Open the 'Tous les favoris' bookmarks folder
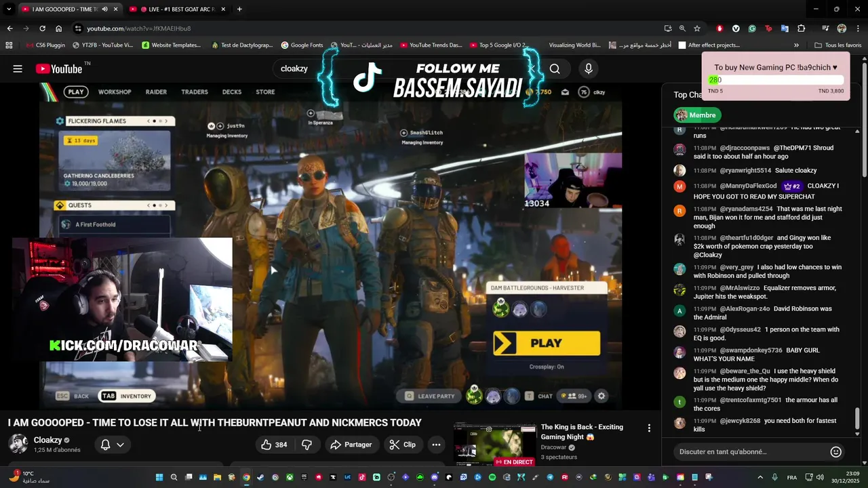Image resolution: width=868 pixels, height=488 pixels. tap(837, 45)
